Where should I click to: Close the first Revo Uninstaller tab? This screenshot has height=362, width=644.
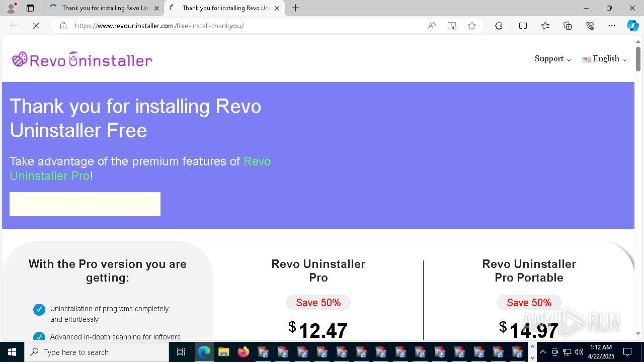click(x=157, y=8)
